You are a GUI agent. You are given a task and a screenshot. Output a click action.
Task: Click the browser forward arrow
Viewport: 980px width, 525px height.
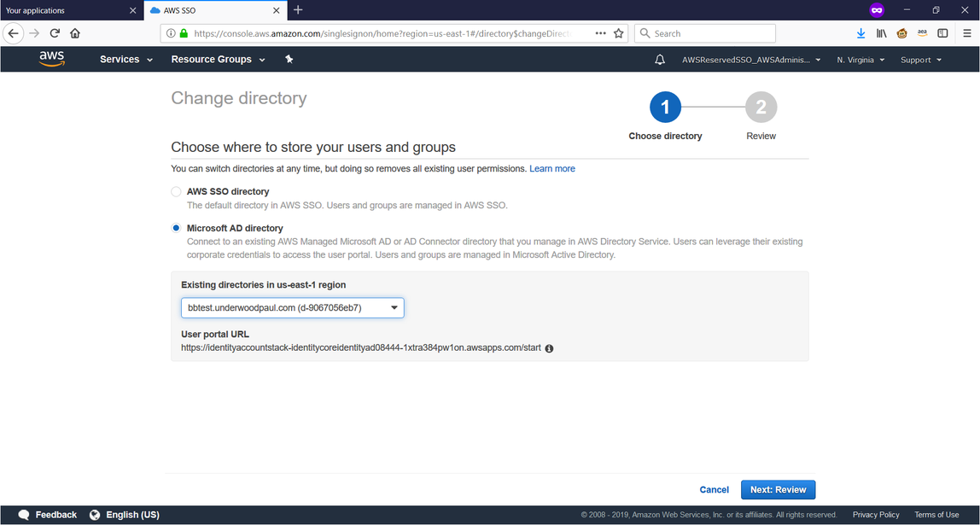coord(34,34)
